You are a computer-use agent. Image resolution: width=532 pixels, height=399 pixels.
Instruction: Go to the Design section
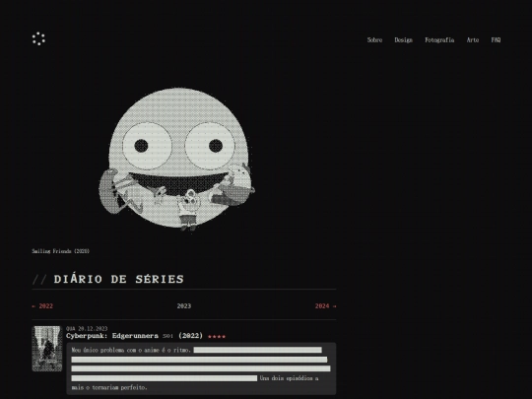tap(403, 40)
